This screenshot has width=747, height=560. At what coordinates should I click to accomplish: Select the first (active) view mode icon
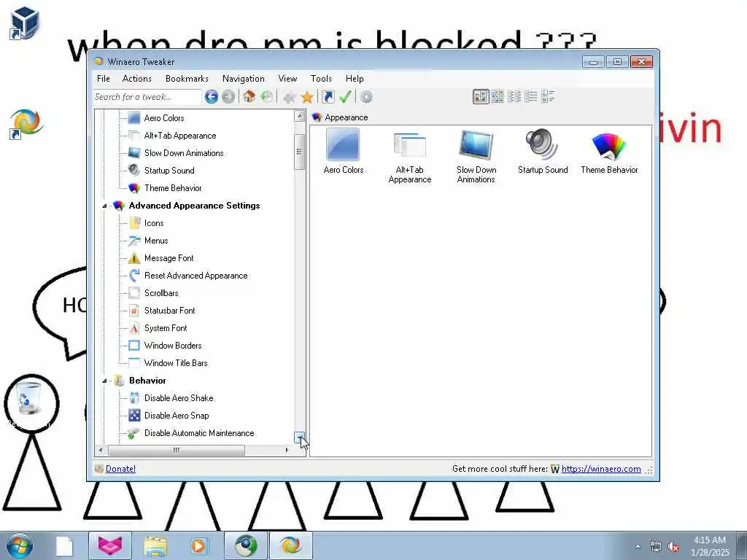(481, 97)
